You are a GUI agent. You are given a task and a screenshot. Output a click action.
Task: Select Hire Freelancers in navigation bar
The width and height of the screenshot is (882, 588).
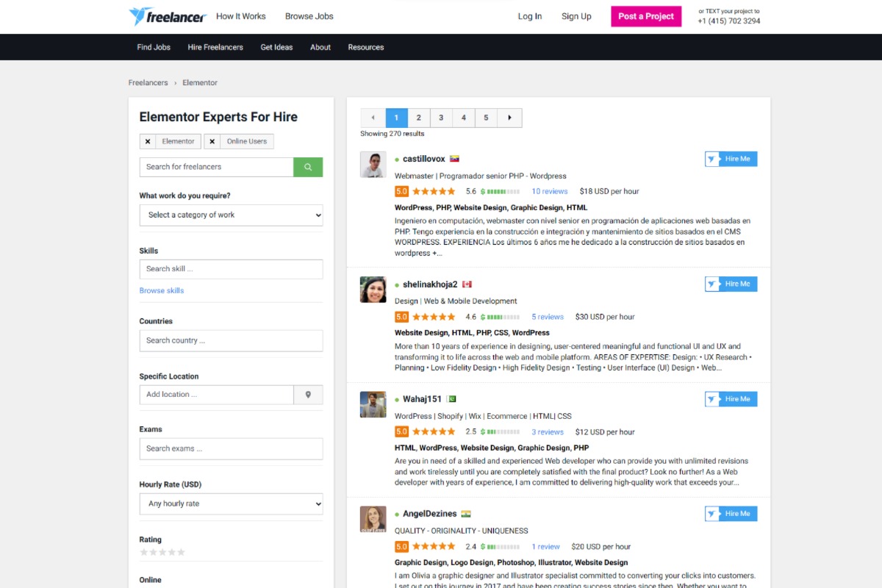pos(215,47)
